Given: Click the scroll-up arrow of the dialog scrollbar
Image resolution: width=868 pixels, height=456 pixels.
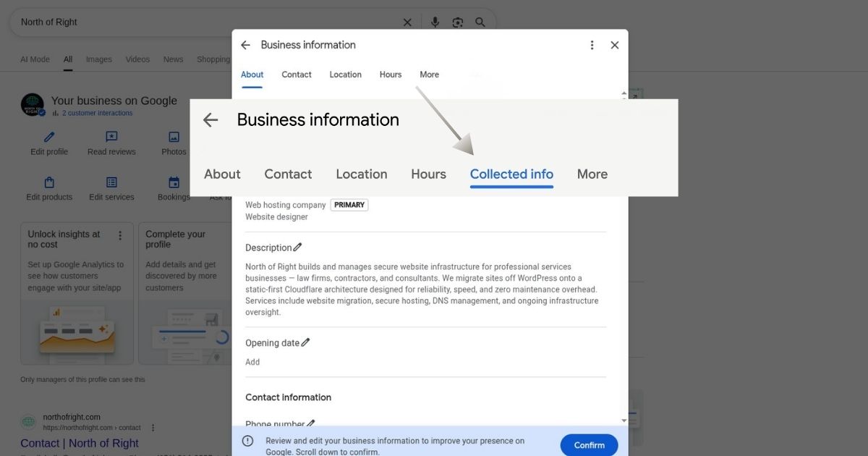Looking at the screenshot, I should click(x=624, y=94).
